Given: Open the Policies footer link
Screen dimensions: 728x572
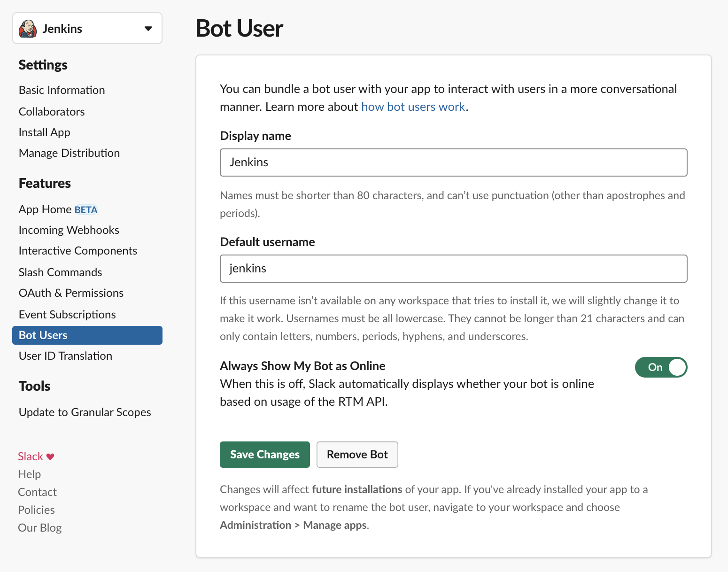Looking at the screenshot, I should click(x=37, y=510).
